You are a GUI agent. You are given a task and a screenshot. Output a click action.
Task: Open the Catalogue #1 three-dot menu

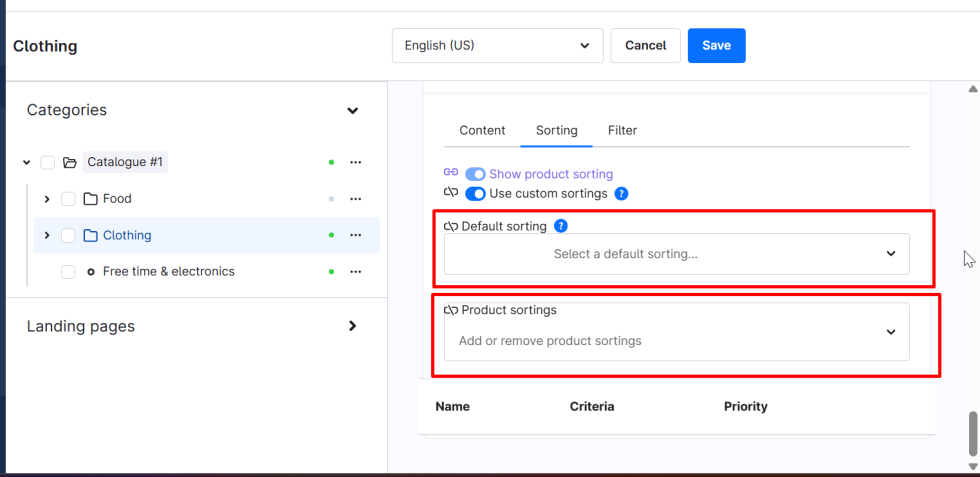click(x=355, y=162)
